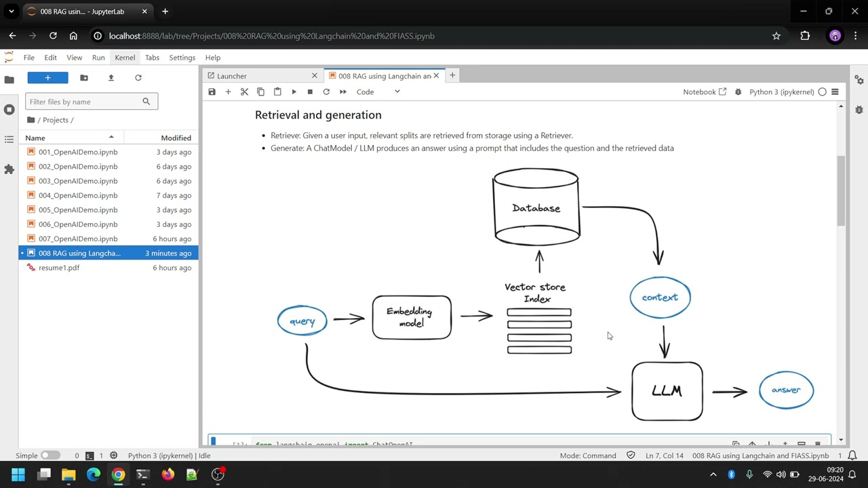Close the Launcher tab
Image resolution: width=868 pixels, height=488 pixels.
click(314, 76)
